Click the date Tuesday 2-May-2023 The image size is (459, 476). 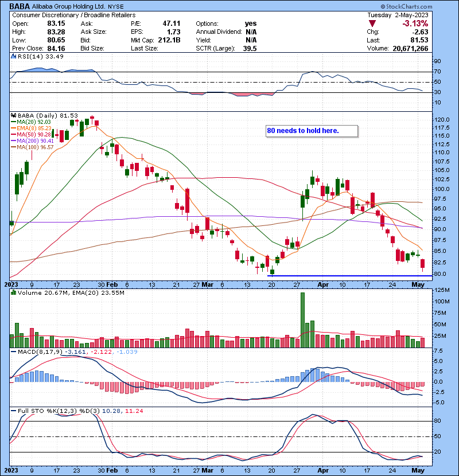pos(398,15)
